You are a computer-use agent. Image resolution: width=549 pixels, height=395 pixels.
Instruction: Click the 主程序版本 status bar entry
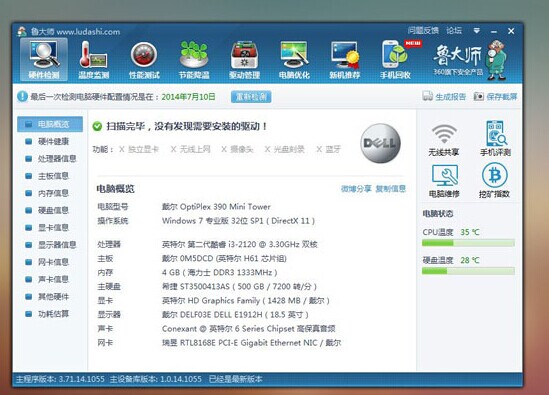(x=60, y=379)
